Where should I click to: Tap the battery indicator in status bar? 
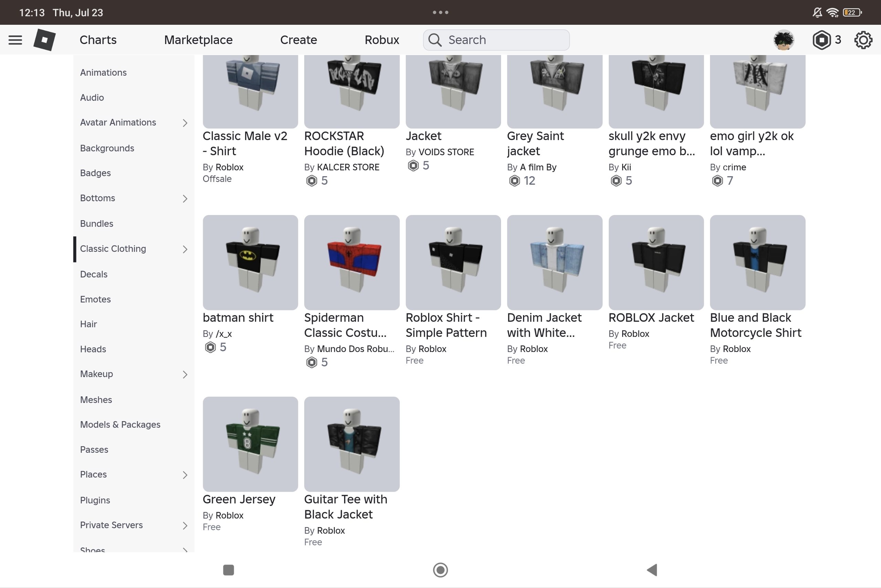(x=852, y=12)
